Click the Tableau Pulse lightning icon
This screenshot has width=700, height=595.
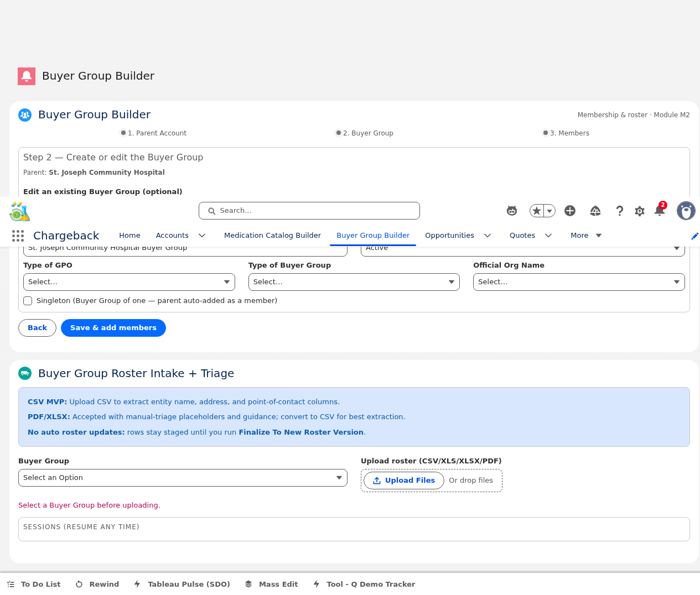[x=137, y=584]
